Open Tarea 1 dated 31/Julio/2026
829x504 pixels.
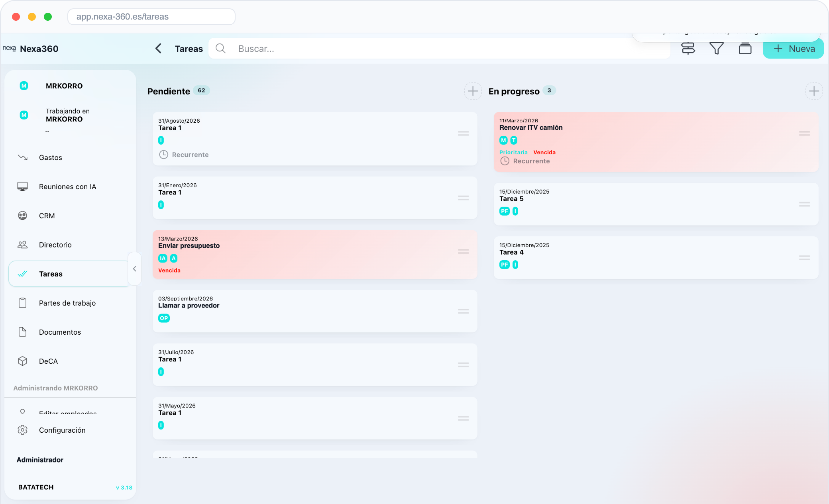point(315,365)
